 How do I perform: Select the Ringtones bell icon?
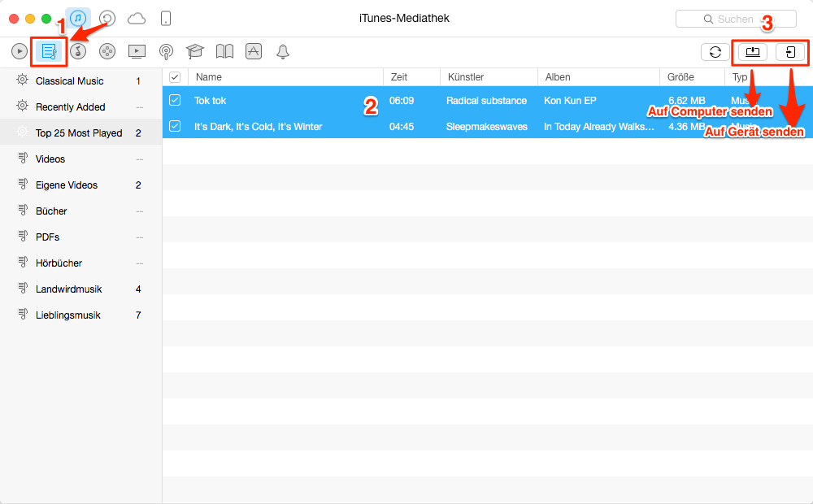point(283,51)
